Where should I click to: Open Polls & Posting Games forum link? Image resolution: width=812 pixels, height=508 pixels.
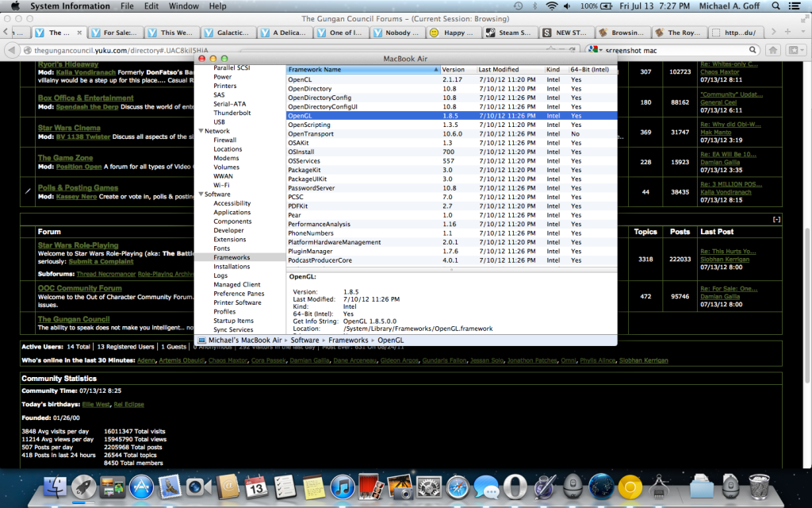coord(78,188)
